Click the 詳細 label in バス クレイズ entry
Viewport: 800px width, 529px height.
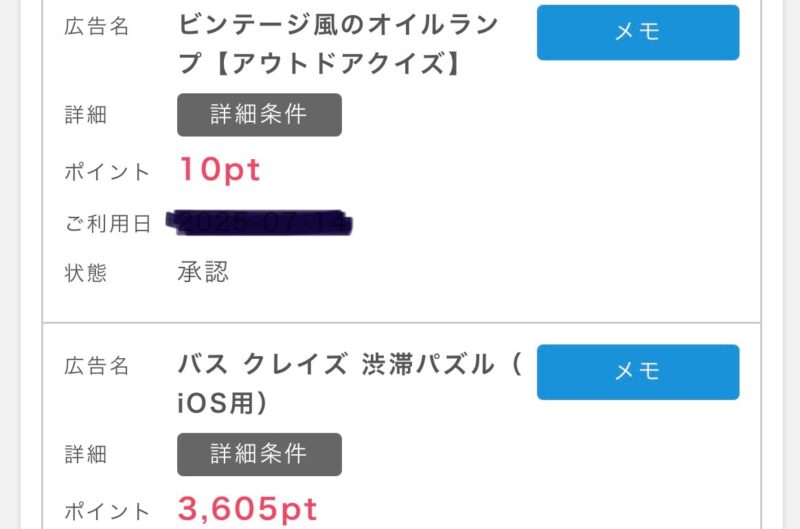pyautogui.click(x=85, y=455)
